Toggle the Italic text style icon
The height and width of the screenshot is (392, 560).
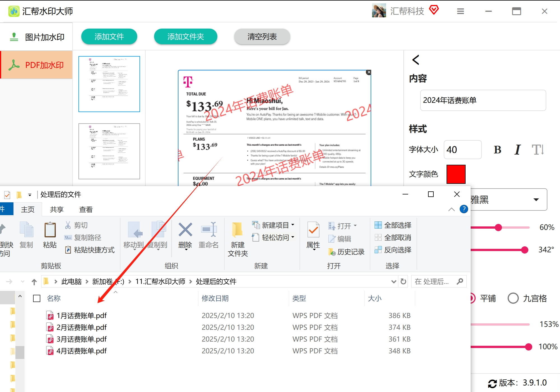[517, 150]
